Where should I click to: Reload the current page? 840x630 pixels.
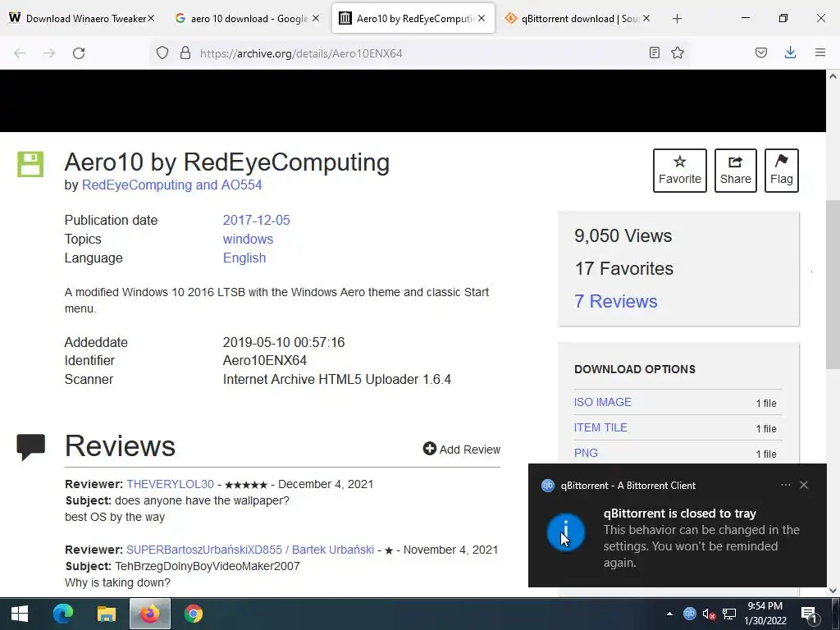[x=79, y=53]
